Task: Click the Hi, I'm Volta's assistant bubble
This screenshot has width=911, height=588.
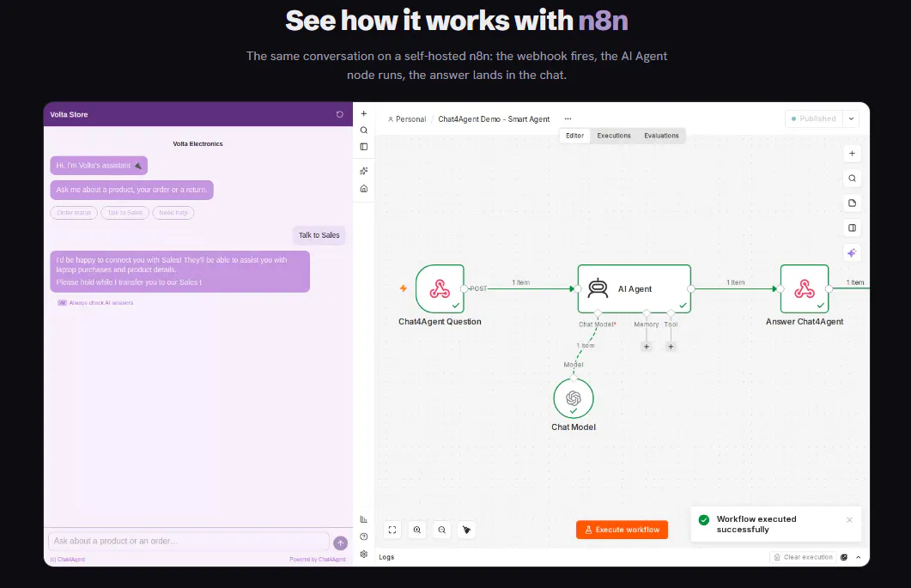Action: tap(99, 166)
